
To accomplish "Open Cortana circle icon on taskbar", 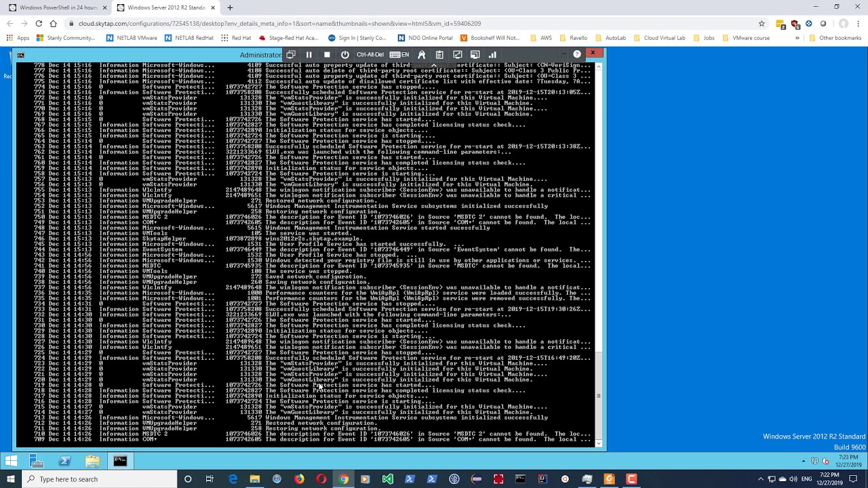I will (188, 479).
